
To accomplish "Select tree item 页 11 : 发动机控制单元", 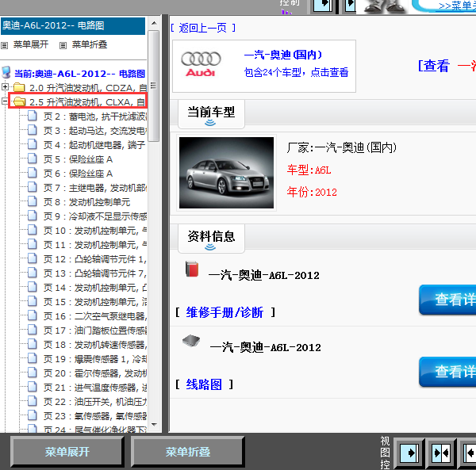I will [95, 245].
